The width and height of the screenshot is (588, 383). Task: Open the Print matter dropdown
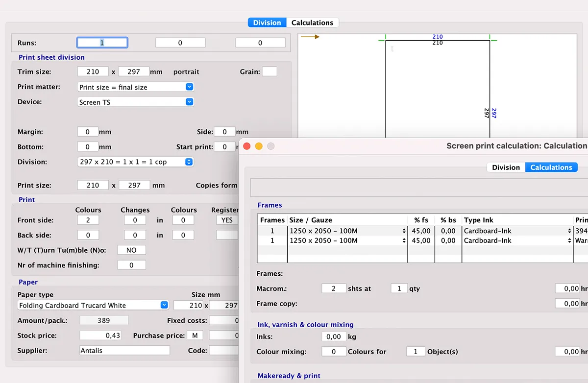136,87
